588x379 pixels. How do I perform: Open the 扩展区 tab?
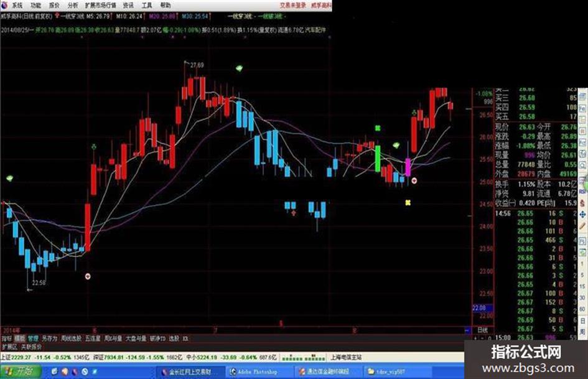(9, 347)
